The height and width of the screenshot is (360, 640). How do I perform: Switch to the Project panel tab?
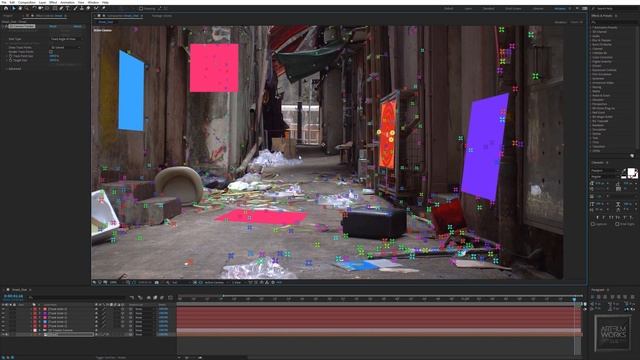8,16
